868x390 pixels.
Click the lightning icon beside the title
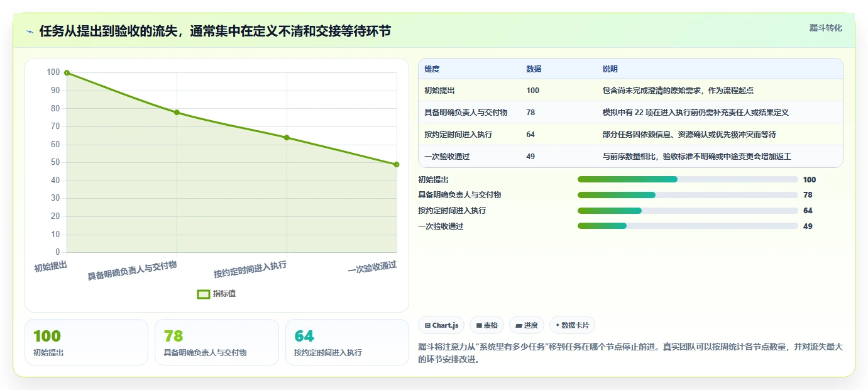[x=30, y=32]
